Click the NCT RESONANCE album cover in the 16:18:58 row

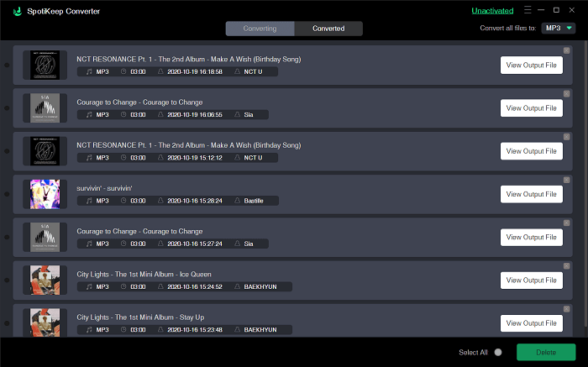tap(45, 66)
